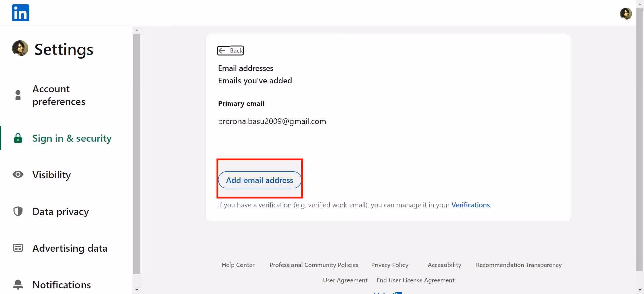Screen dimensions: 644x294
Task: Click the Notifications bell icon
Action: click(x=18, y=284)
